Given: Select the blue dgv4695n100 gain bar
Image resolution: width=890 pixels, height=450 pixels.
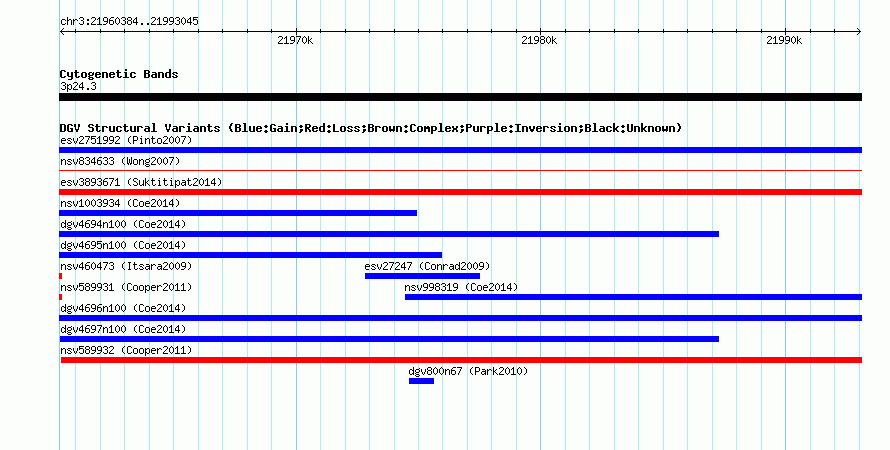Looking at the screenshot, I should 250,255.
